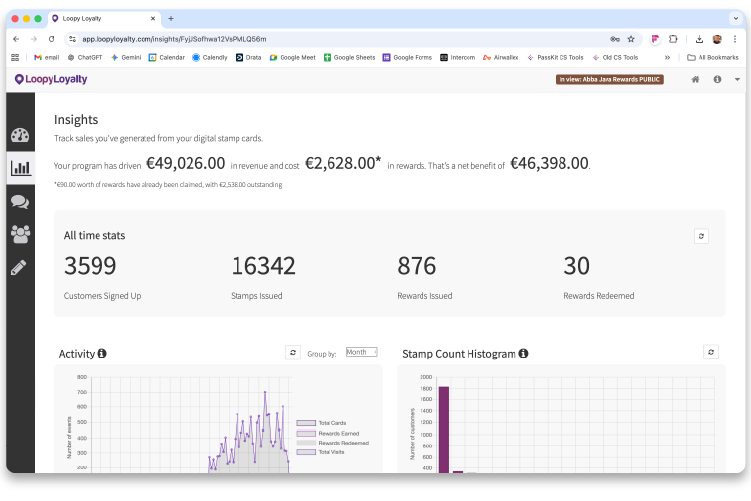Click the password key icon in address bar
The height and width of the screenshot is (501, 751).
[x=615, y=39]
